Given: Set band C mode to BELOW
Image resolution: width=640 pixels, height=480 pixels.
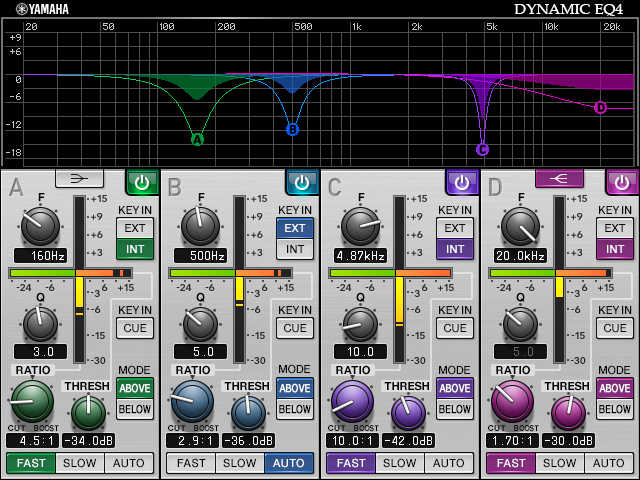Looking at the screenshot, I should tap(455, 409).
